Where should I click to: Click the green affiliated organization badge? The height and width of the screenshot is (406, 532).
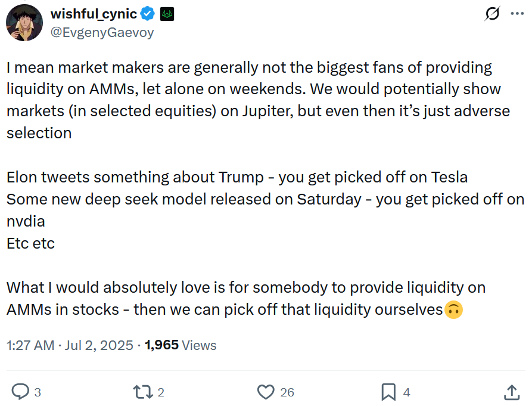coord(167,13)
